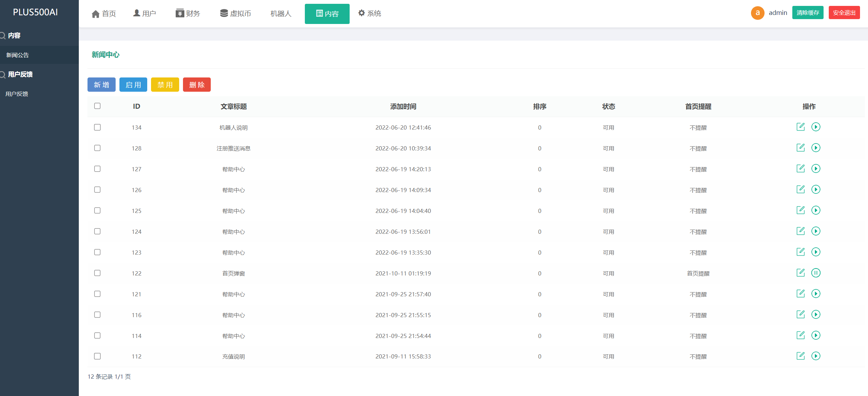
Task: Edit the 充值说明 article row
Action: point(800,356)
